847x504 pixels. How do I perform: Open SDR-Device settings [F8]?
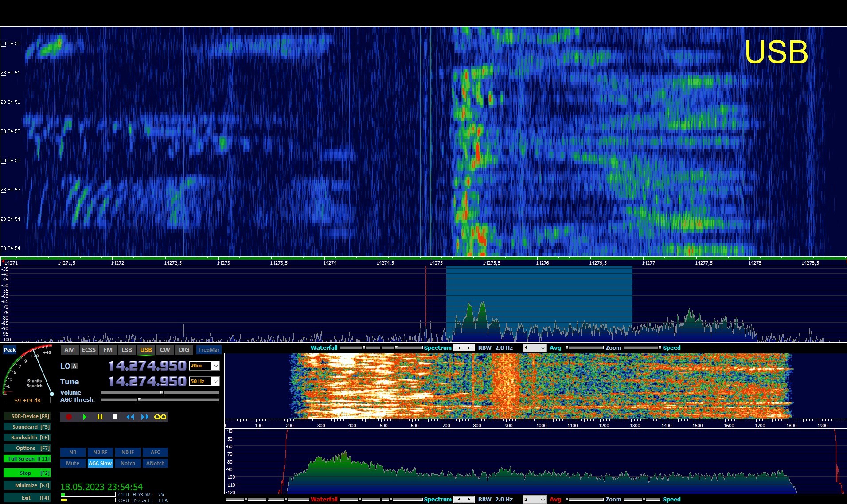coord(27,416)
